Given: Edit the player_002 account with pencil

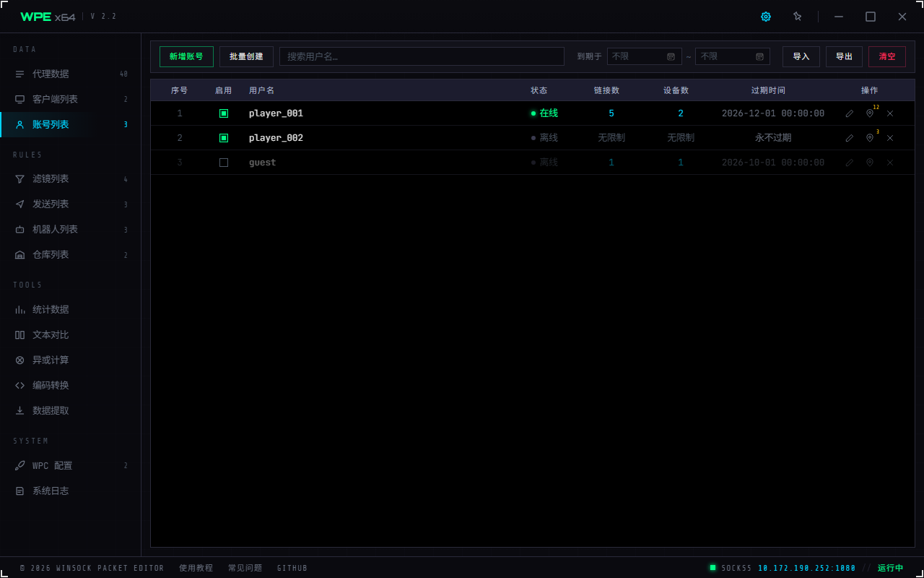Looking at the screenshot, I should [x=850, y=138].
